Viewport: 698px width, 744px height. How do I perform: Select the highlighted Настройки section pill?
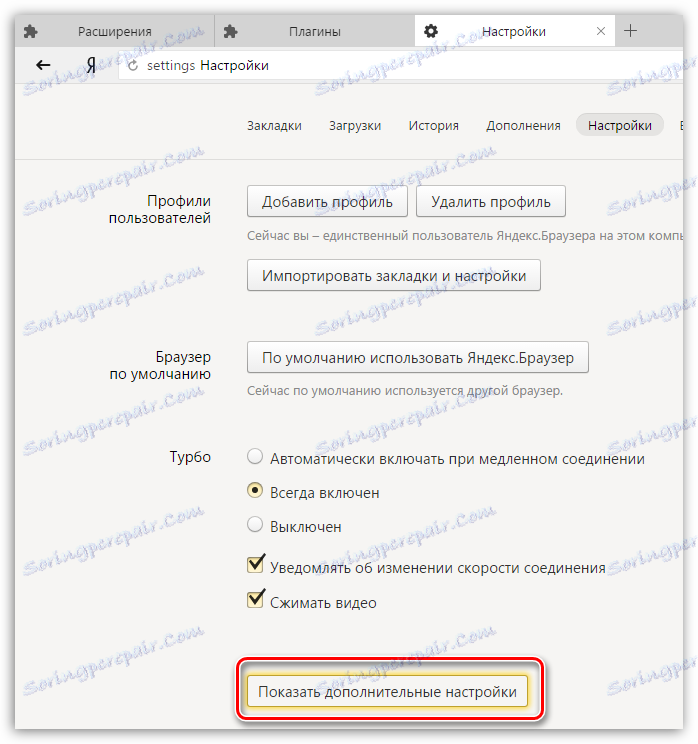(x=620, y=125)
